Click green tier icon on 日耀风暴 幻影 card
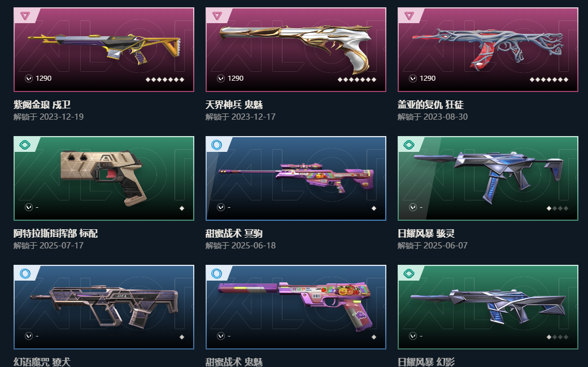Viewport: 588px width, 367px height. click(x=409, y=274)
